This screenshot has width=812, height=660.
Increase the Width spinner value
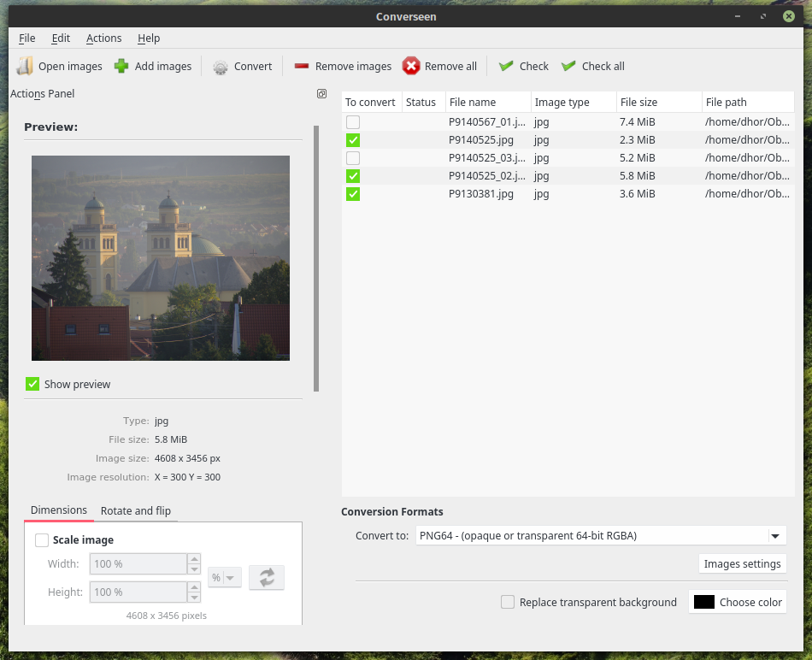click(194, 559)
